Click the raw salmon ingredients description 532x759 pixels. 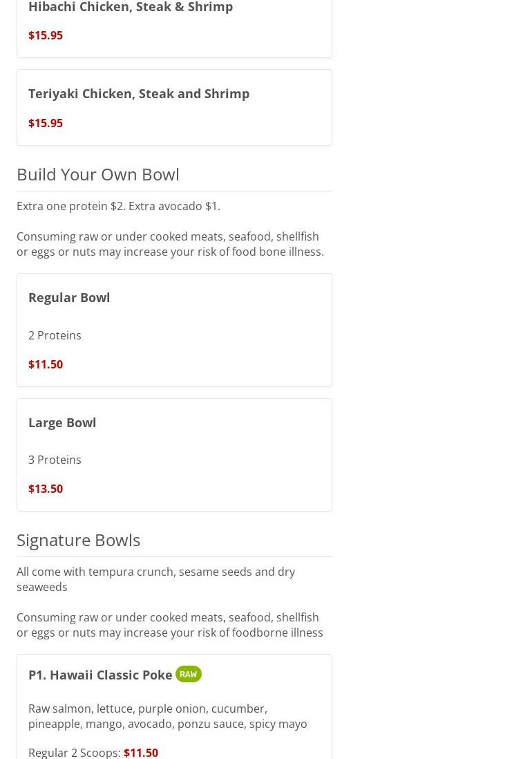(167, 716)
